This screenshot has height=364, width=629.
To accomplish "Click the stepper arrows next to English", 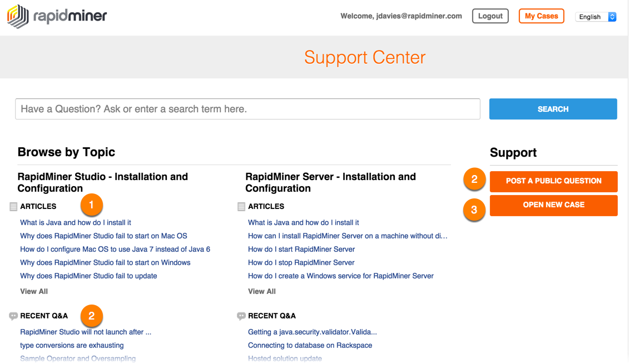I will click(x=612, y=17).
